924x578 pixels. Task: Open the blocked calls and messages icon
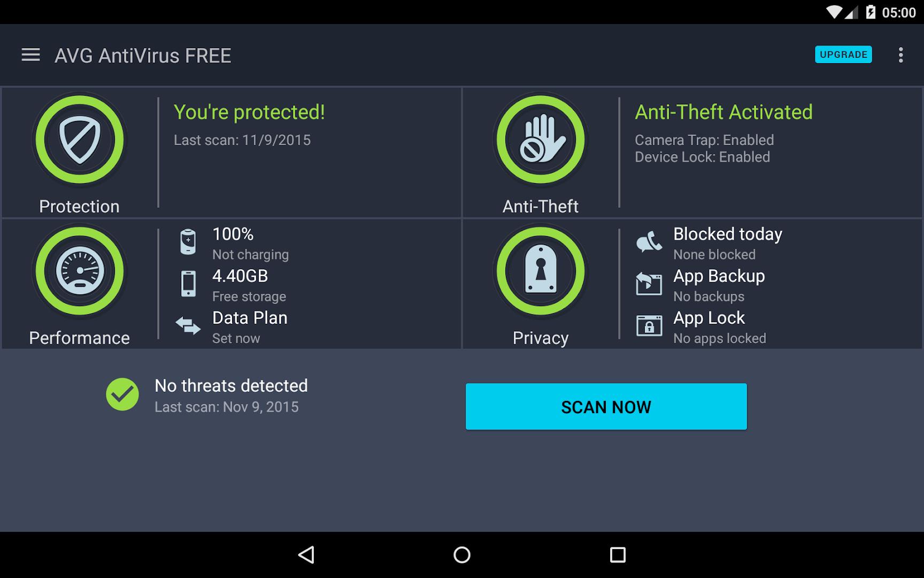(649, 242)
